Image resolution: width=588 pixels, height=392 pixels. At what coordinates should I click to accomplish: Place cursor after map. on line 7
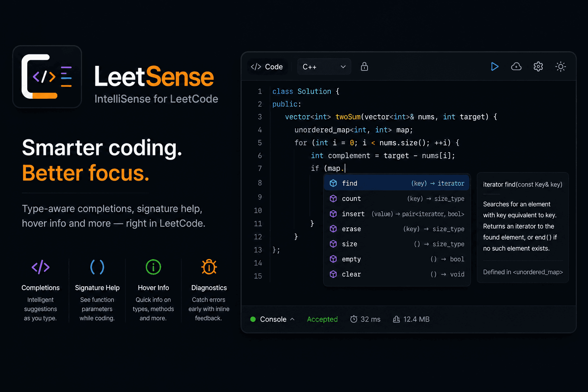345,168
